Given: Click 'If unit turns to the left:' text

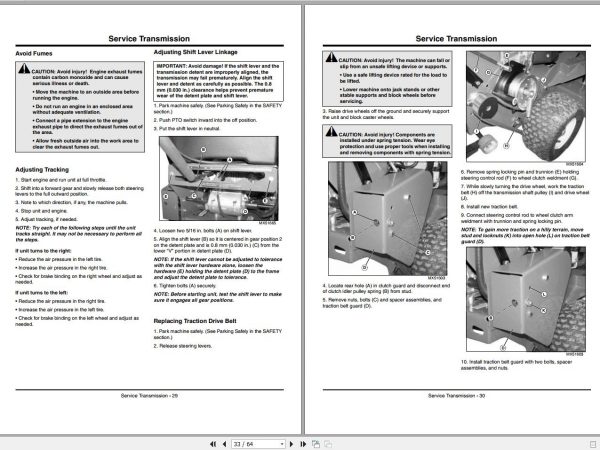Looking at the screenshot, I should [42, 293].
